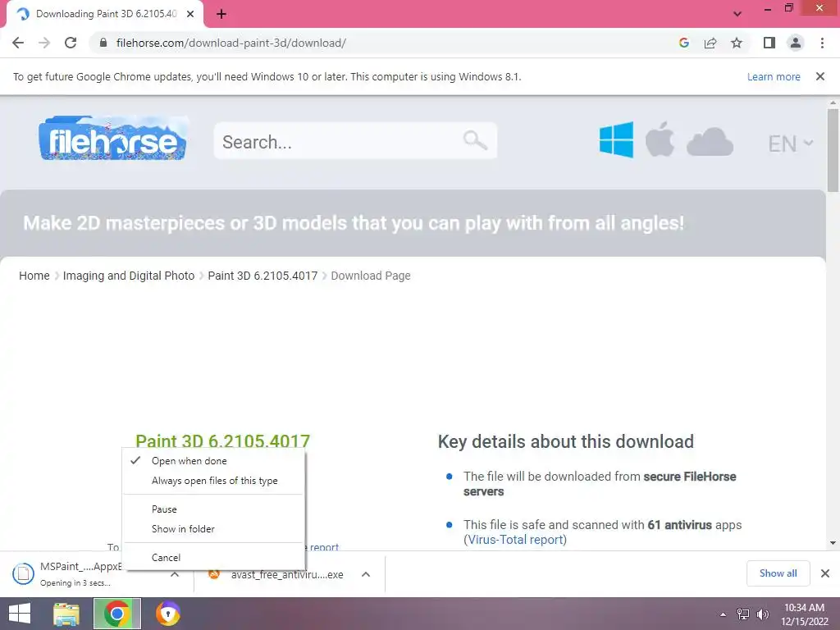Click the browser forward arrow
Image resolution: width=840 pixels, height=630 pixels.
tap(44, 43)
